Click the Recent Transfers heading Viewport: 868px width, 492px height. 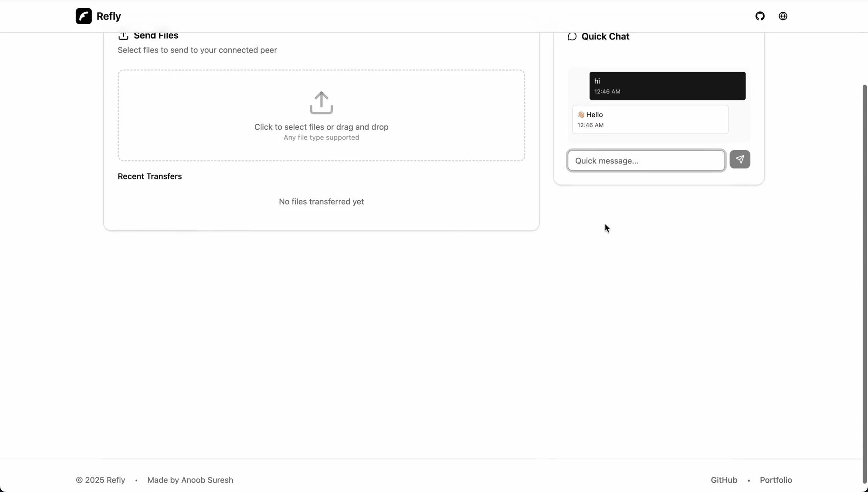click(x=150, y=176)
